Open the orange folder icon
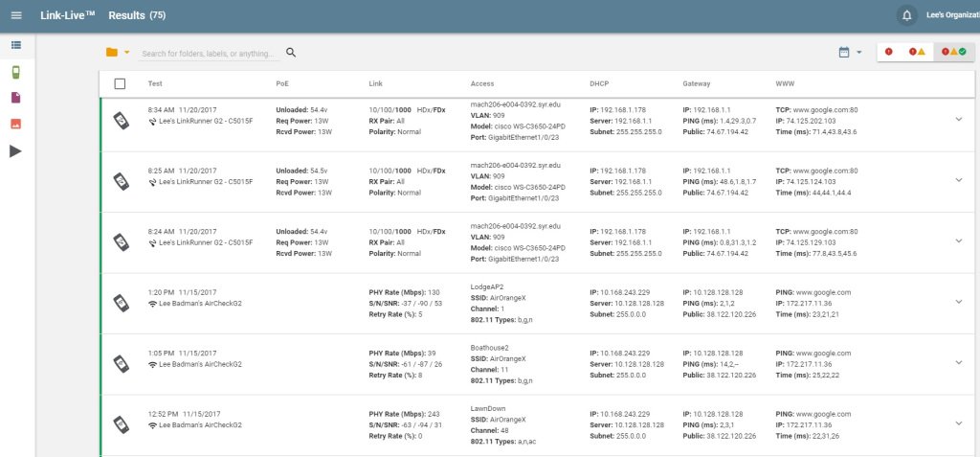 coord(112,53)
